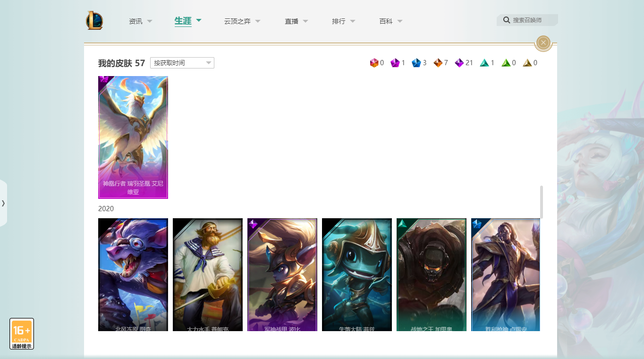Open the 大力水手 普朗克 skin card
The width and height of the screenshot is (644, 359).
[x=208, y=274]
